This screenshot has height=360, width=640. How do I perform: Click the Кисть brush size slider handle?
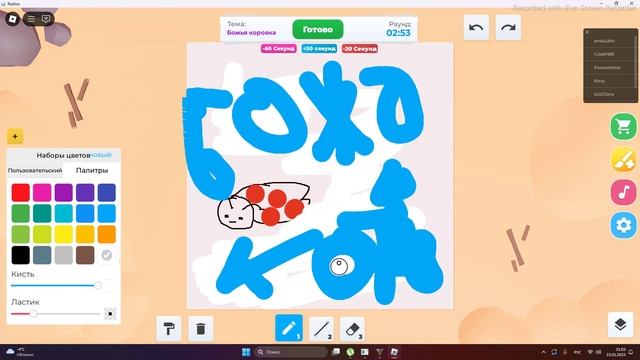coord(98,285)
